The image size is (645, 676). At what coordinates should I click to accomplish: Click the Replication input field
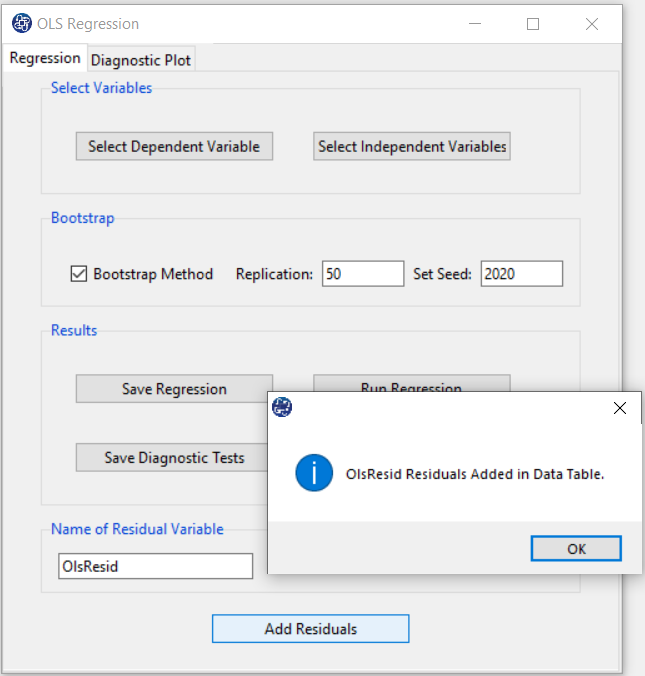(363, 273)
